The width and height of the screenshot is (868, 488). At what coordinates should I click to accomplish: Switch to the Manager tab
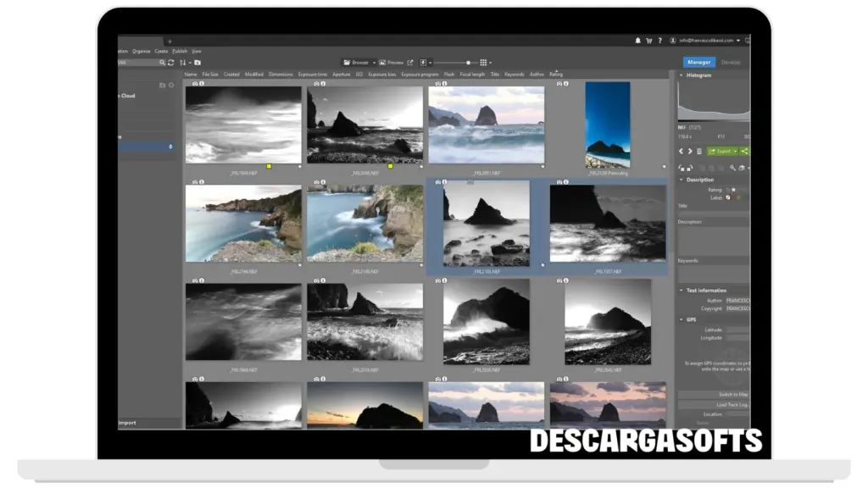[698, 63]
